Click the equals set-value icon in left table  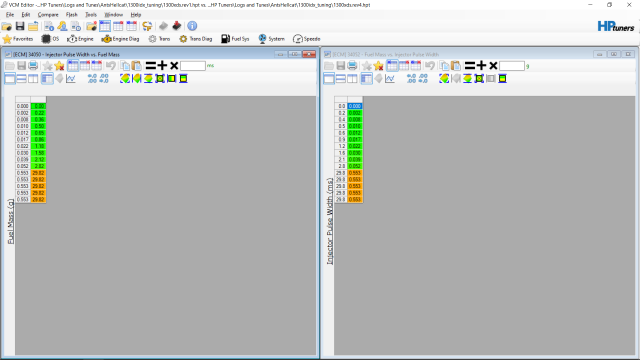coord(151,65)
